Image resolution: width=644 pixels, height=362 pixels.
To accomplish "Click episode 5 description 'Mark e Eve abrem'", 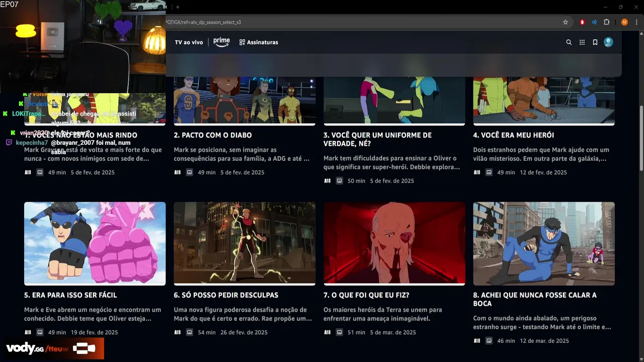I will pos(93,314).
